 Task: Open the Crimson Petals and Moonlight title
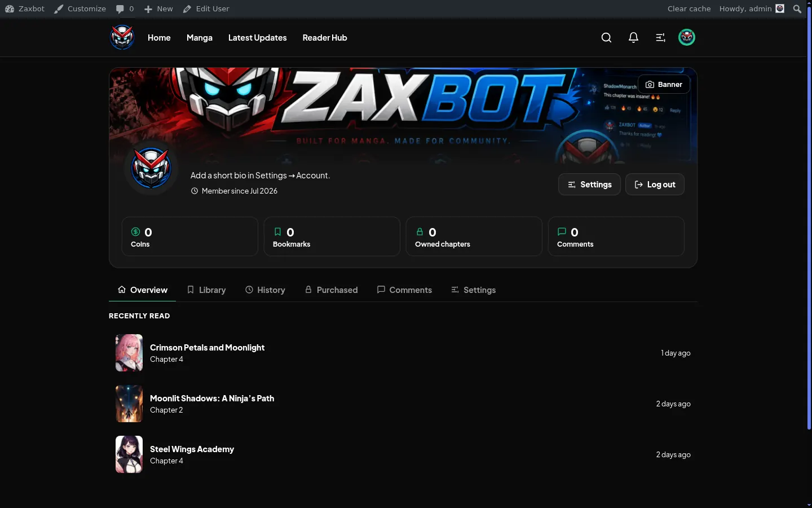point(207,348)
